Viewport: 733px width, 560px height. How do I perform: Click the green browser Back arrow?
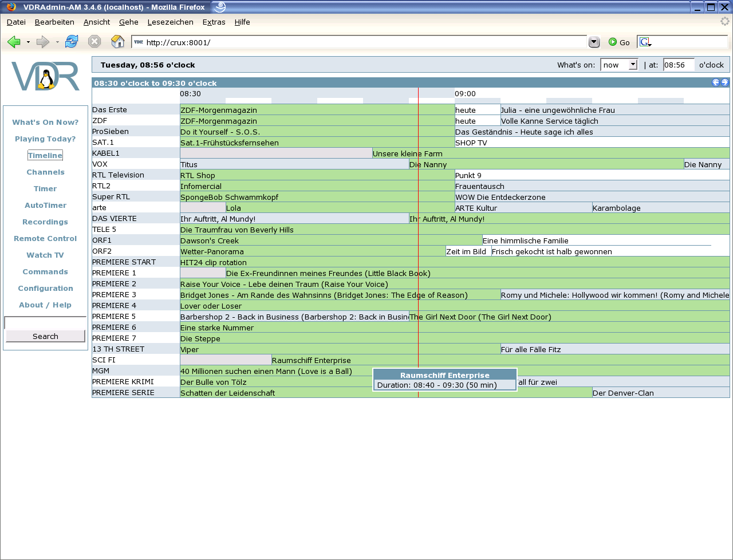pyautogui.click(x=14, y=42)
